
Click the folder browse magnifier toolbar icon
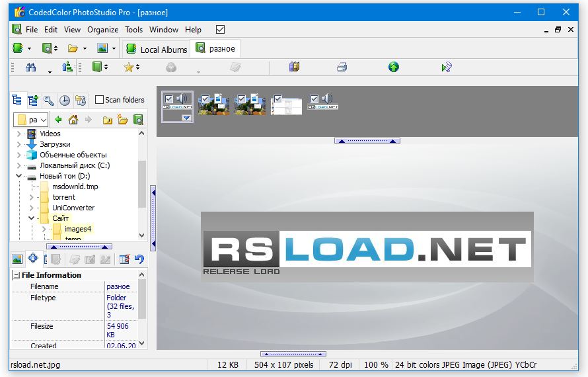tap(47, 48)
